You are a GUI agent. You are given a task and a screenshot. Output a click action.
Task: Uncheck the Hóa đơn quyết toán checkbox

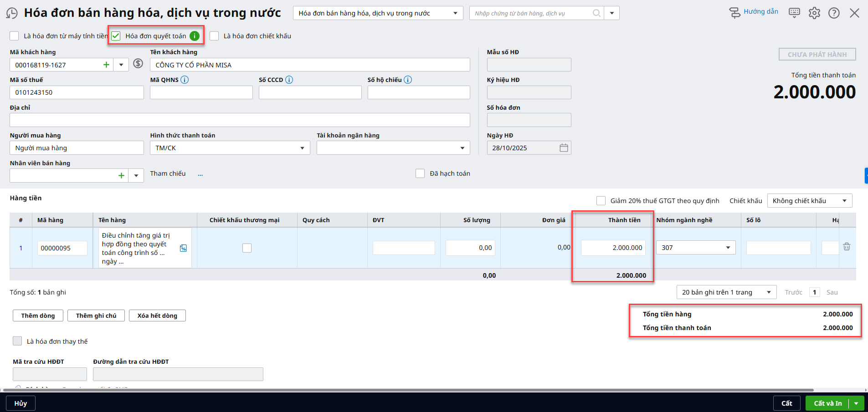click(116, 36)
